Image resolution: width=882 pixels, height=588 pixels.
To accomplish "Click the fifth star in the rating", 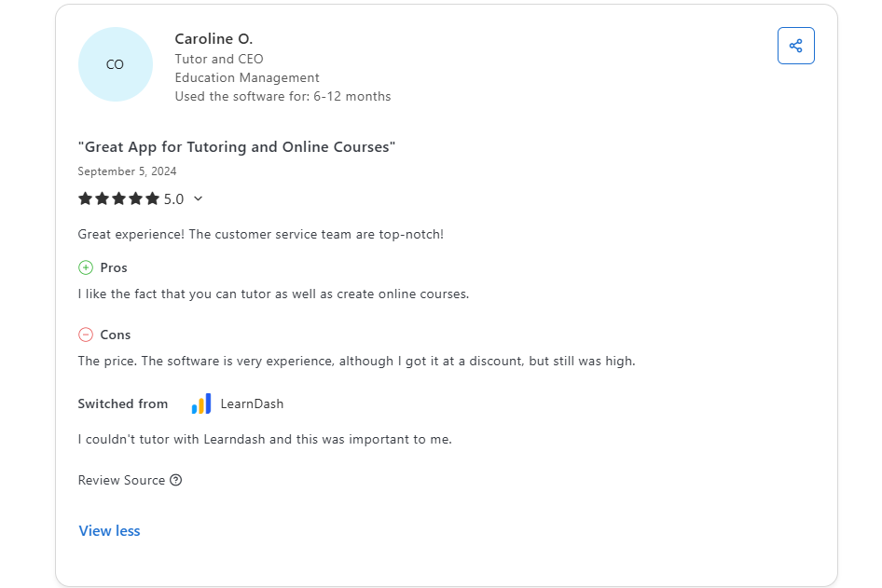I will (152, 198).
